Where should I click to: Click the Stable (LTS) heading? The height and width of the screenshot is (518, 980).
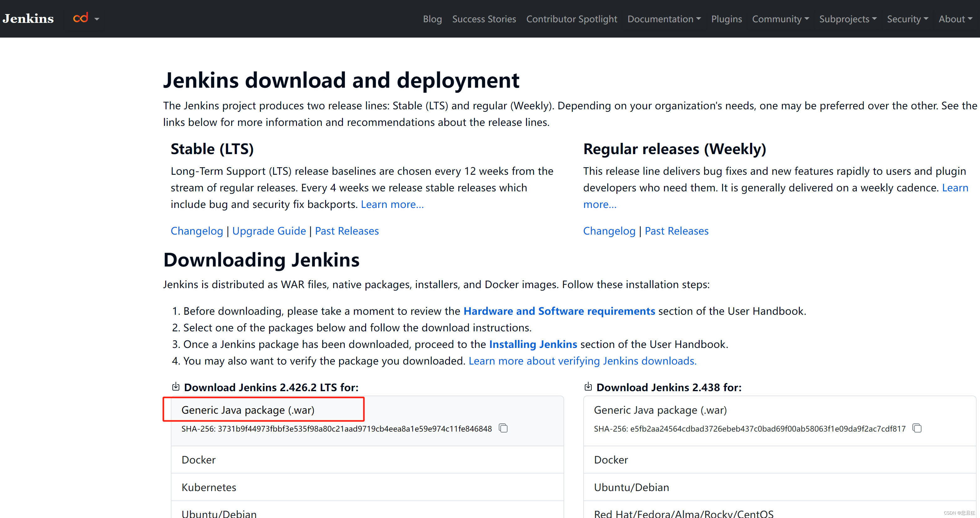click(212, 149)
